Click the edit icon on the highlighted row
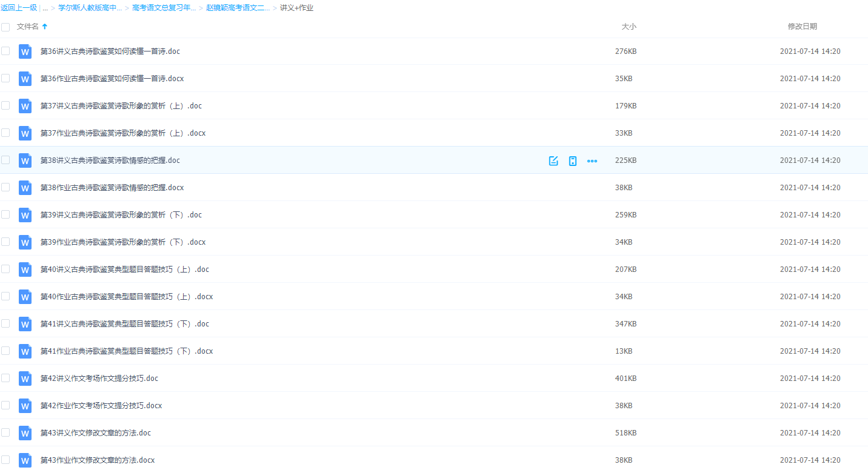 (x=553, y=160)
